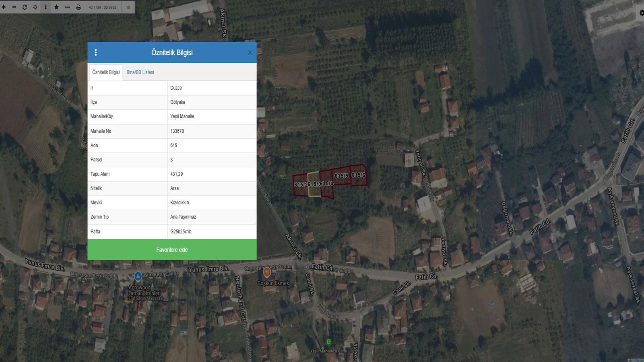Click the refresh map icon
644x362 pixels.
[x=25, y=7]
